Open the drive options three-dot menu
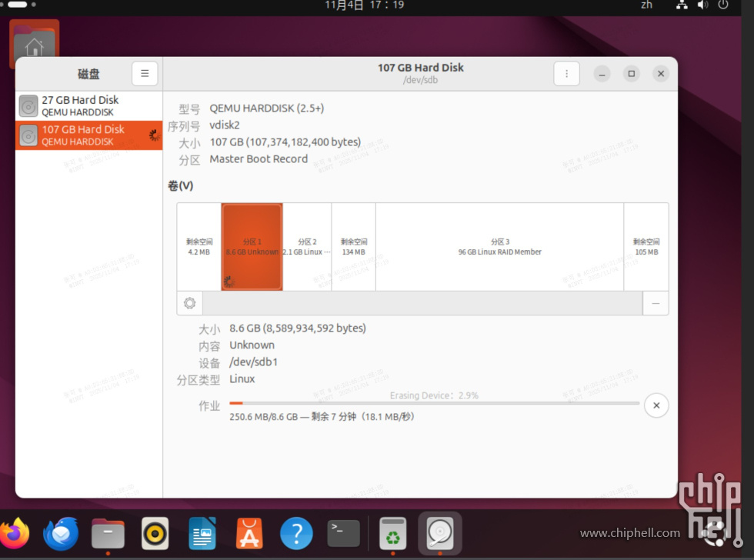Screen dimensions: 754x560 click(x=566, y=74)
